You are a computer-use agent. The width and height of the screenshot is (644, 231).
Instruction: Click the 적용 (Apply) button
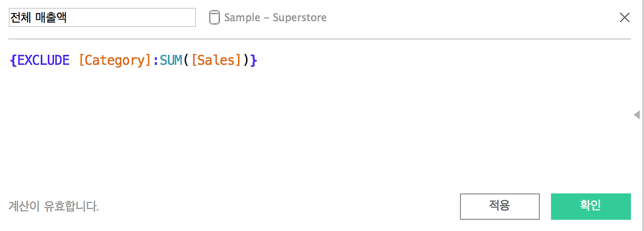pos(500,206)
